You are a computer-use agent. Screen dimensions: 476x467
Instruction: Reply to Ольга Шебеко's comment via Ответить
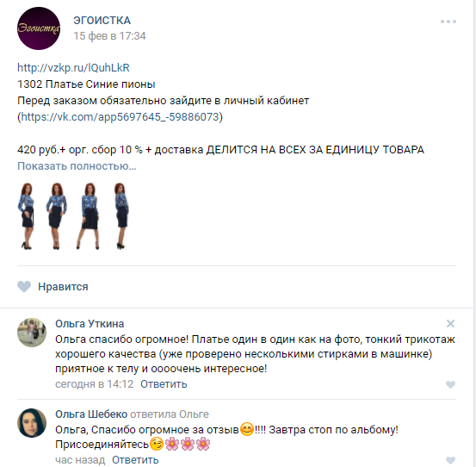[x=135, y=460]
